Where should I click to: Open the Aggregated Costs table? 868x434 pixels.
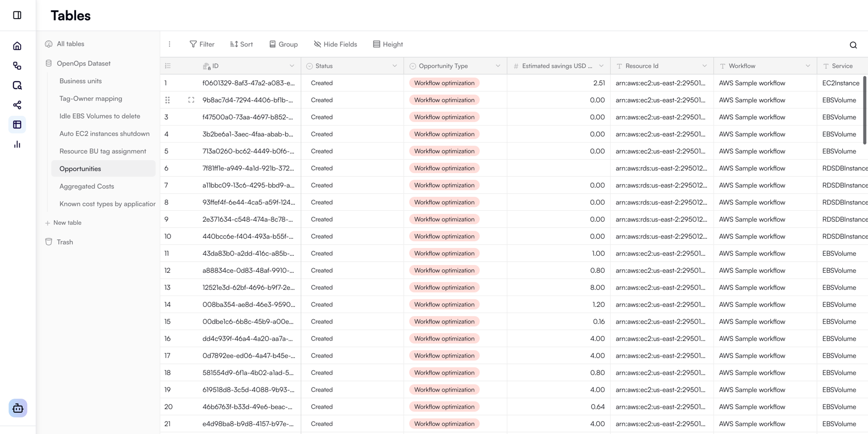[87, 187]
